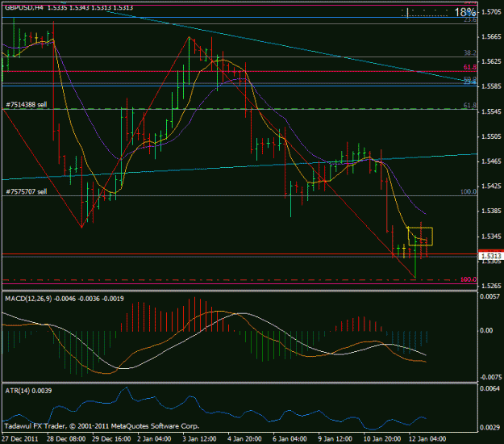Viewport: 504px width, 444px height.
Task: Click the 1.5505 price axis label
Action: click(491, 136)
